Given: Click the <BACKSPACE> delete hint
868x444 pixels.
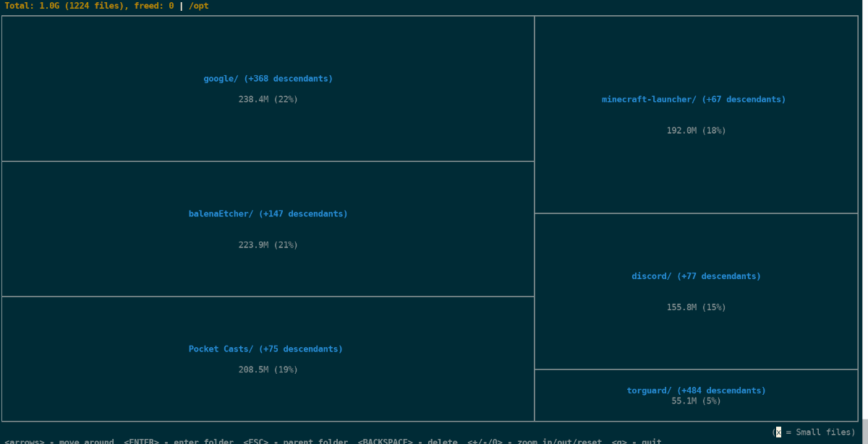Looking at the screenshot, I should pyautogui.click(x=408, y=441).
